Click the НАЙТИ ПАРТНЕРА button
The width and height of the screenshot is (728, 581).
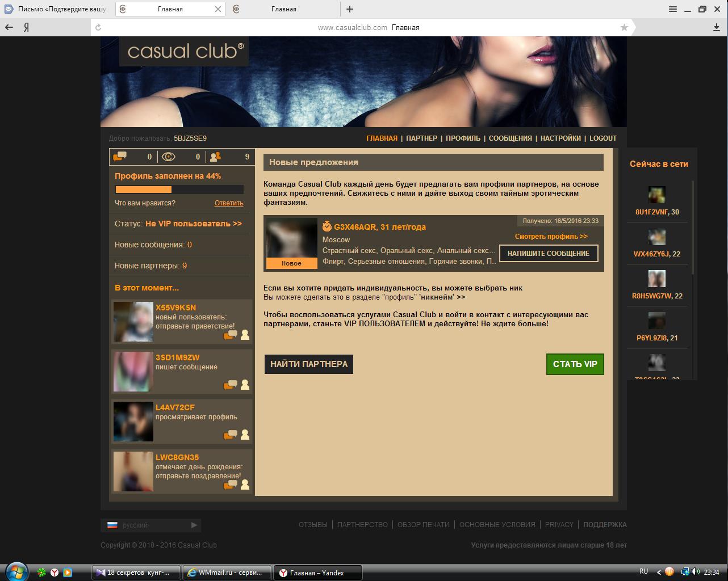point(309,364)
